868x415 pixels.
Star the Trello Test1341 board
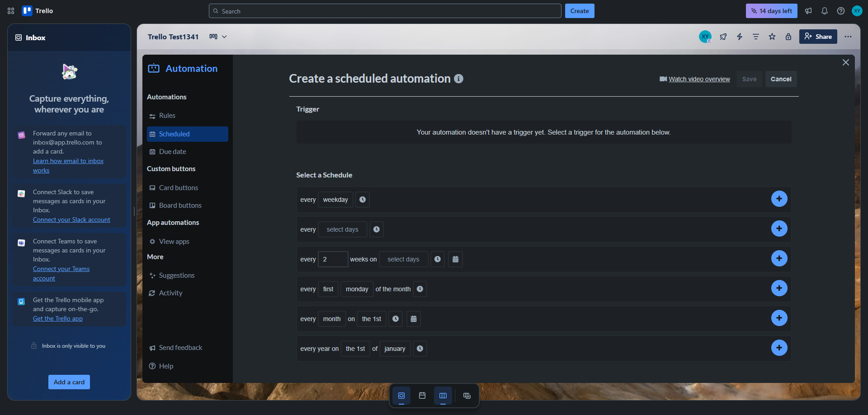click(772, 37)
